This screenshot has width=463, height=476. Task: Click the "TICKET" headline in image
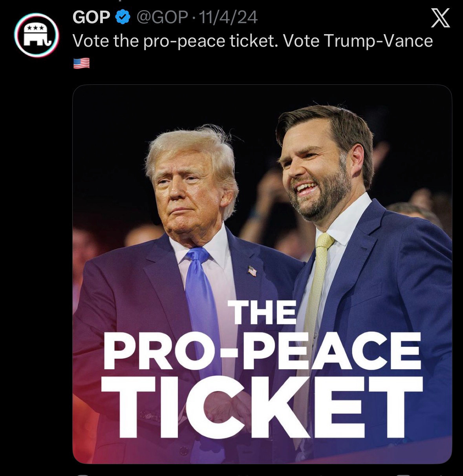click(261, 407)
